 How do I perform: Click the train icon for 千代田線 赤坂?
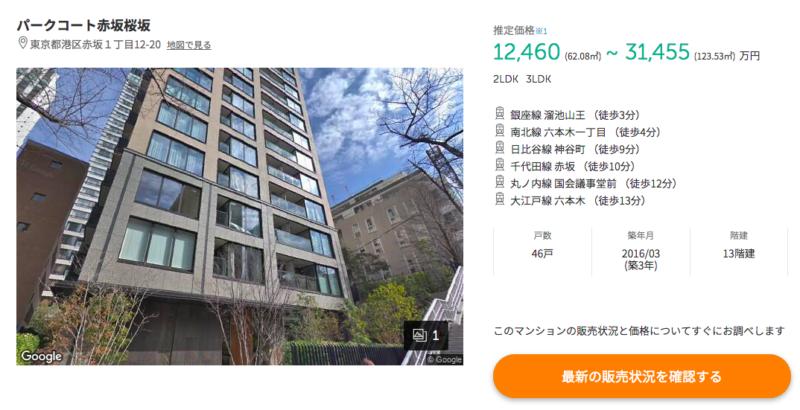click(500, 165)
